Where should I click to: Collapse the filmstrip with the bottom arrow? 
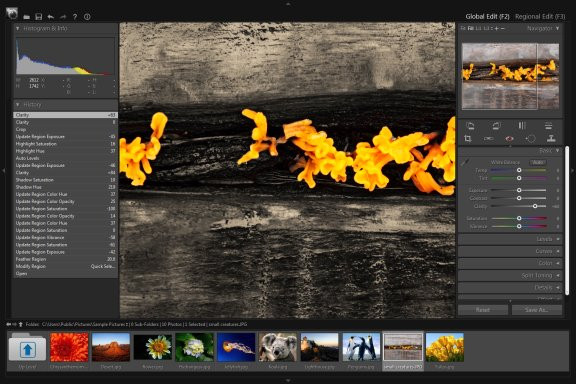[288, 381]
